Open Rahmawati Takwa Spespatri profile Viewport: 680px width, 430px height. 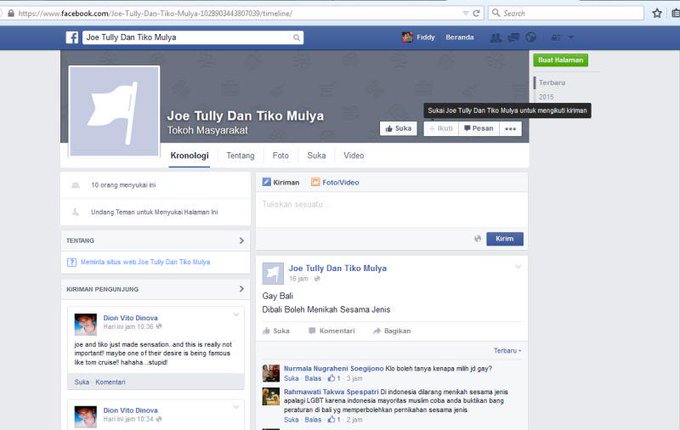point(331,392)
